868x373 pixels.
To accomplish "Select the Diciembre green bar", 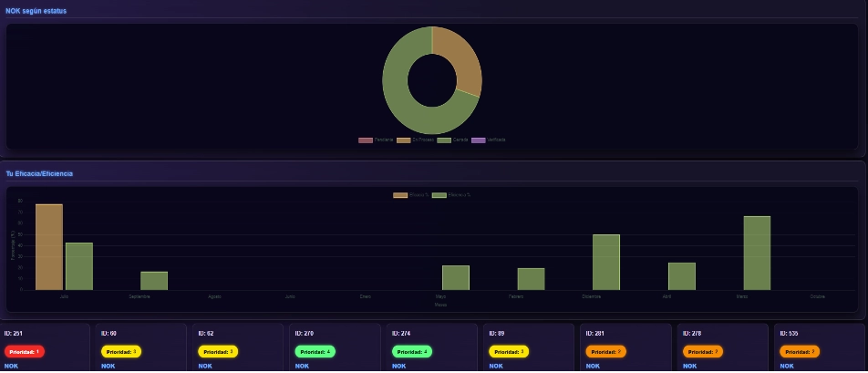I will pos(606,263).
